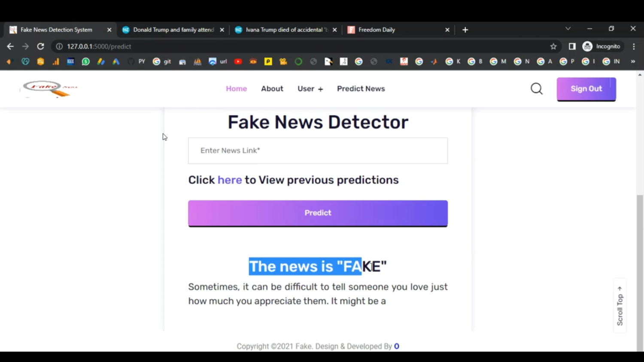Screen dimensions: 644x362
Task: Open the IEEE bookmark
Action: pos(70,61)
